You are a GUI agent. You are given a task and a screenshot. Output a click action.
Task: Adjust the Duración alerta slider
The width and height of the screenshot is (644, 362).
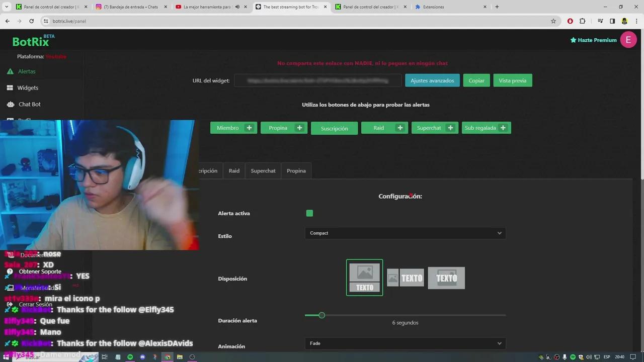[321, 315]
